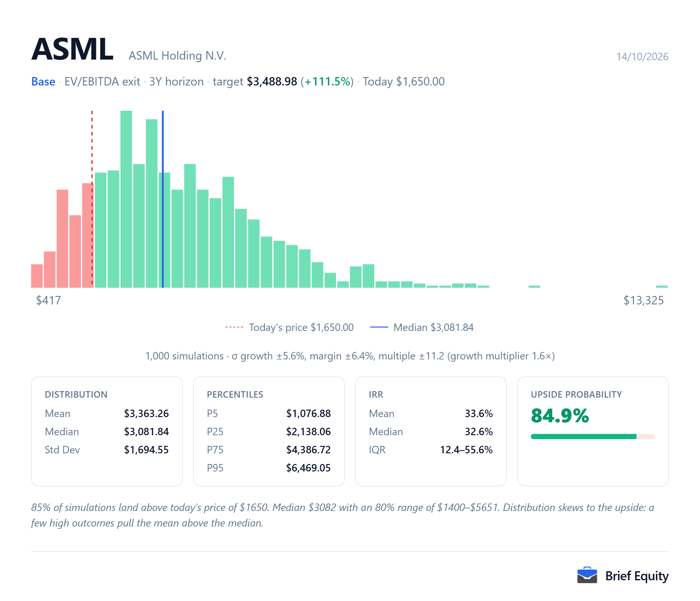
Task: Click the P95 value $6,469.05
Action: 309,468
